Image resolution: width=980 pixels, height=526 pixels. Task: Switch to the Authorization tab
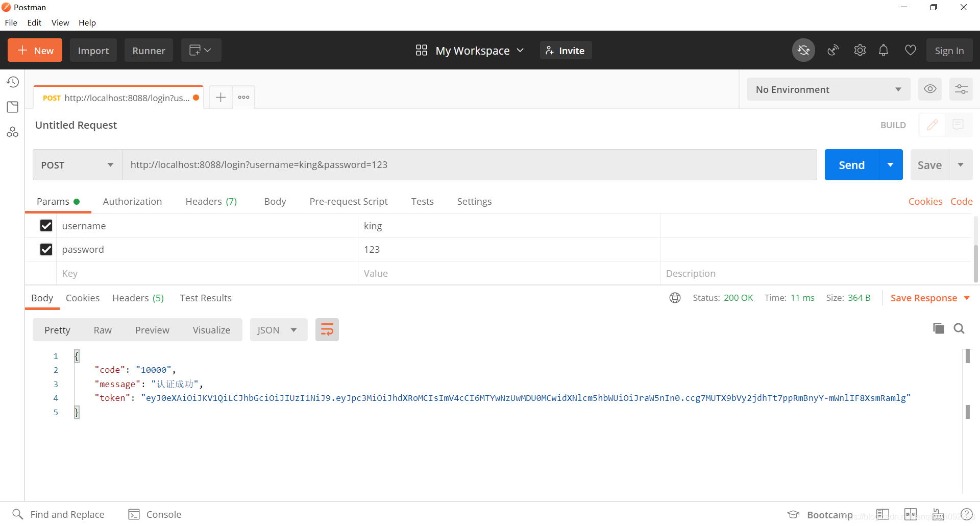coord(132,201)
